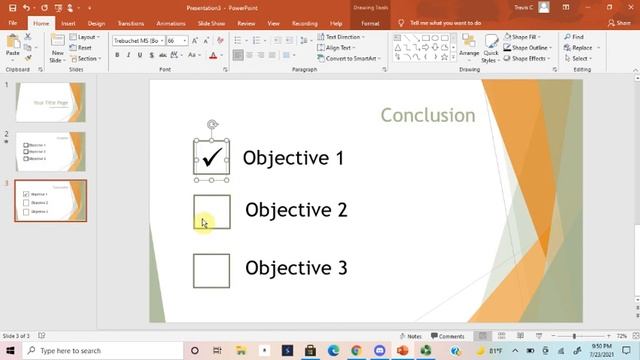Open the Shape Outline dropdown
Viewport: 640px width, 360px height.
click(x=527, y=48)
